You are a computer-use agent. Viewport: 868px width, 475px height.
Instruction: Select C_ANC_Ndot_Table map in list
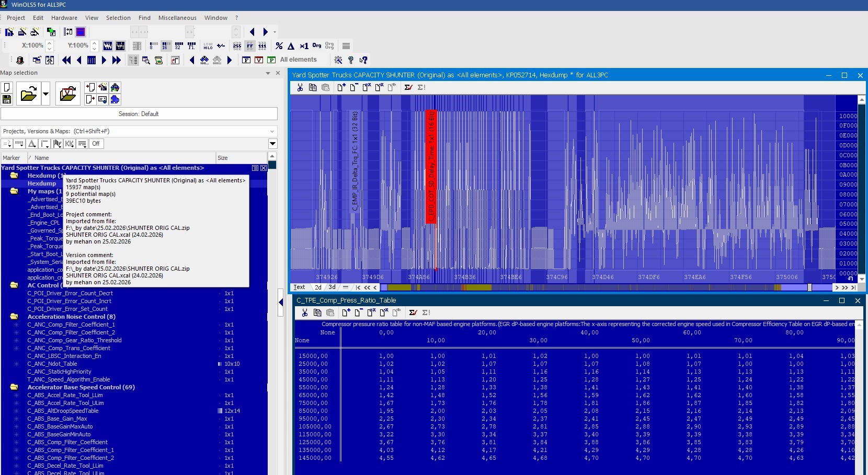(x=52, y=364)
